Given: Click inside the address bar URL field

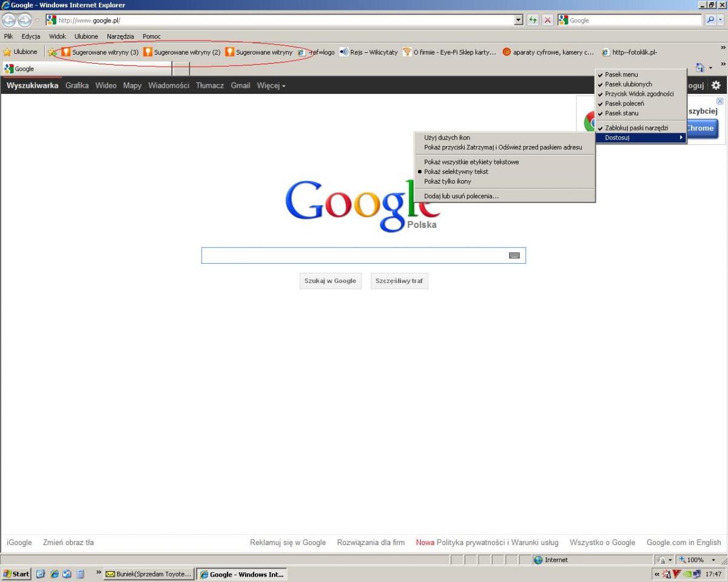Looking at the screenshot, I should click(x=284, y=20).
